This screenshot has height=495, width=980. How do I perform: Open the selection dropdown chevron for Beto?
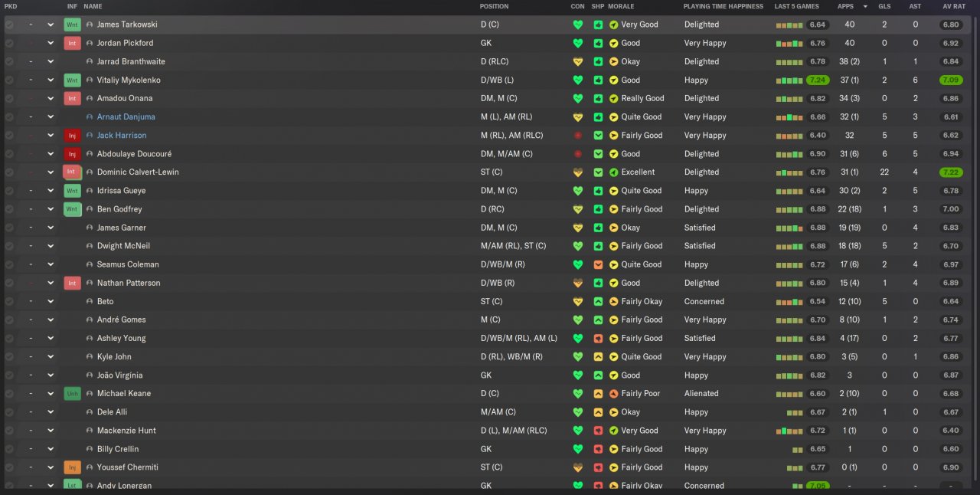pos(51,302)
